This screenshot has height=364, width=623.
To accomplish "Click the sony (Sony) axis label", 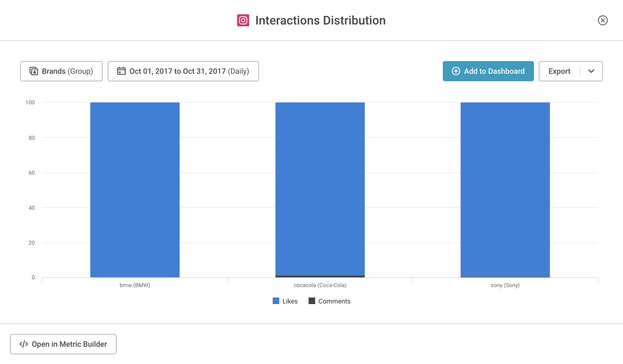I will coord(505,285).
